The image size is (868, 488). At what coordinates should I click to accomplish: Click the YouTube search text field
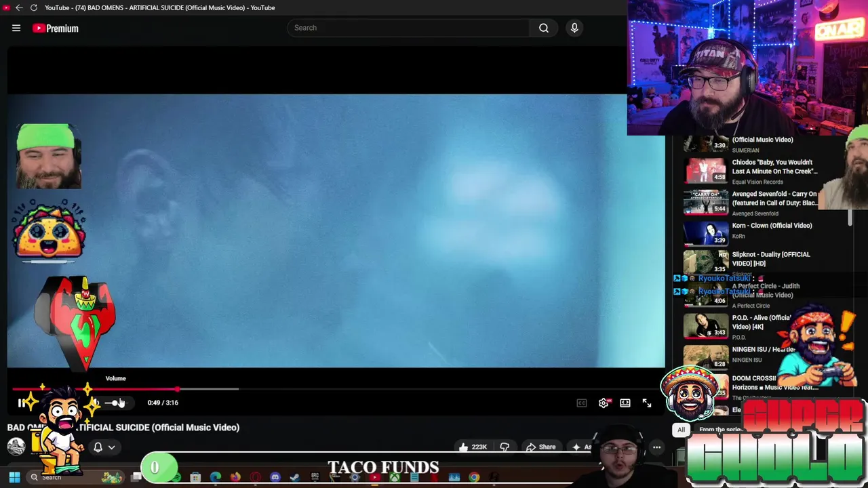408,28
